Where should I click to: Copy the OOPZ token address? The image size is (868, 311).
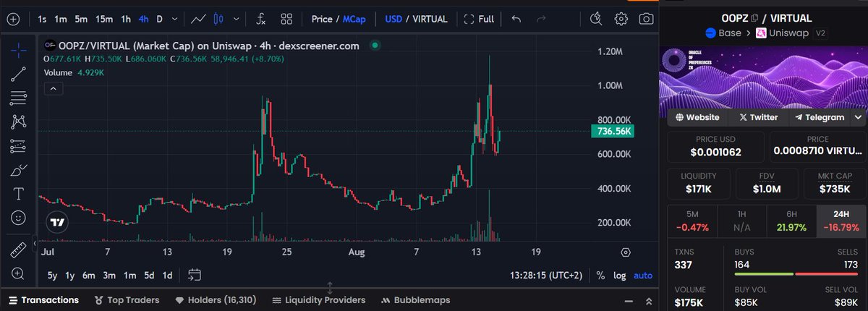coord(754,18)
